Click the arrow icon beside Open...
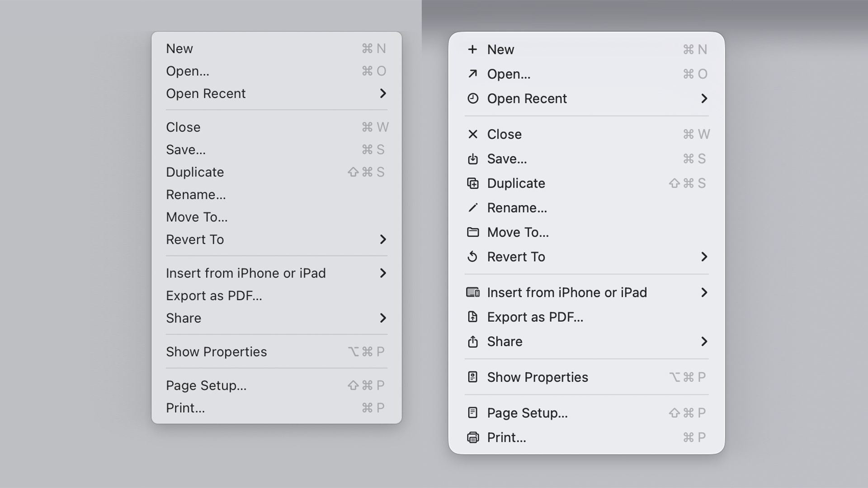The image size is (868, 488). tap(473, 74)
